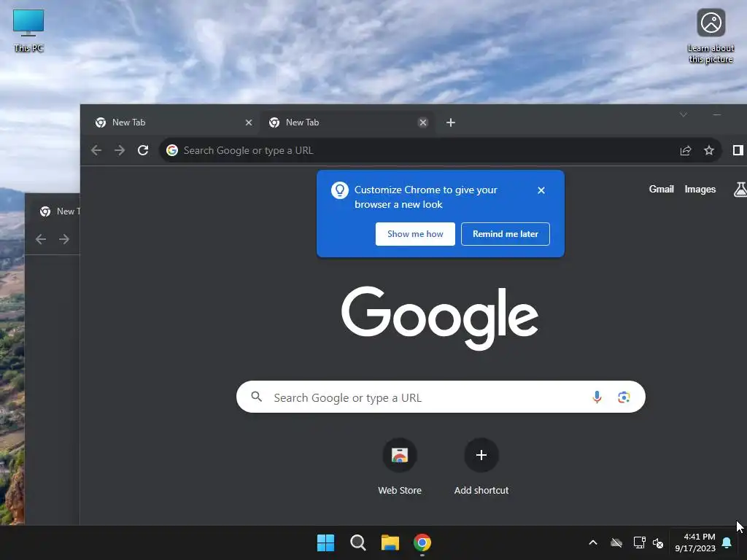The width and height of the screenshot is (747, 560).
Task: Close the second New Tab
Action: (422, 122)
